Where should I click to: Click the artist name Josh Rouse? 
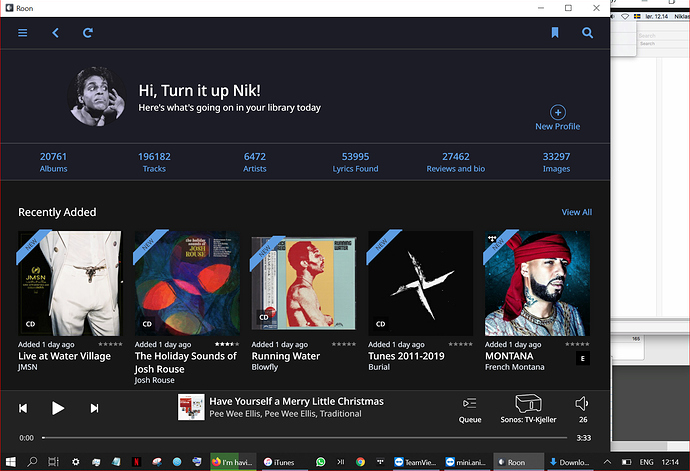click(x=154, y=380)
